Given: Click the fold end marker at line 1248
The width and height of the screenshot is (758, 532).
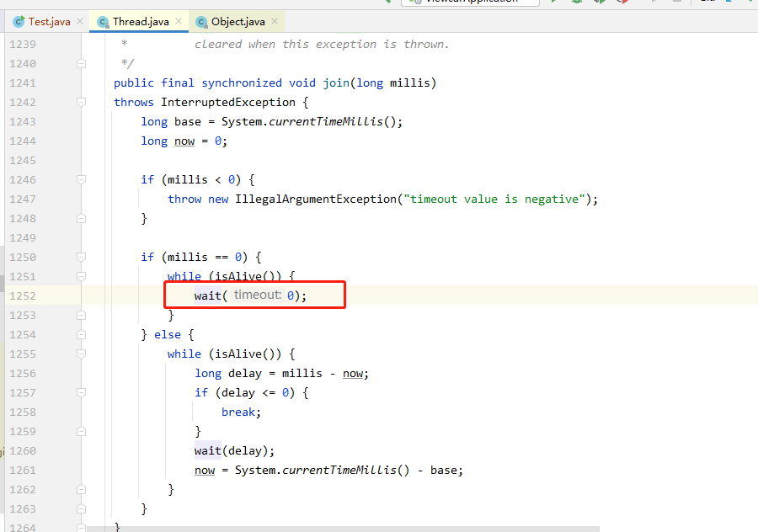Looking at the screenshot, I should 81,218.
